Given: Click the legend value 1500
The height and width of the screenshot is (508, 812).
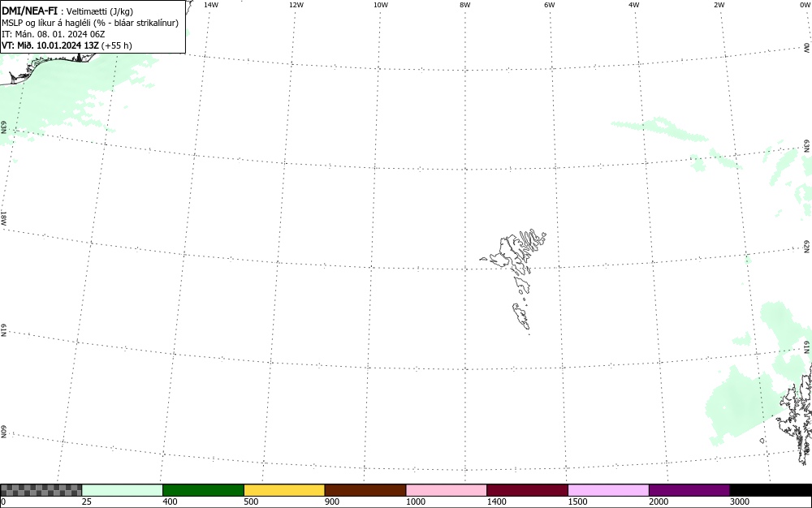Looking at the screenshot, I should click(x=578, y=502).
